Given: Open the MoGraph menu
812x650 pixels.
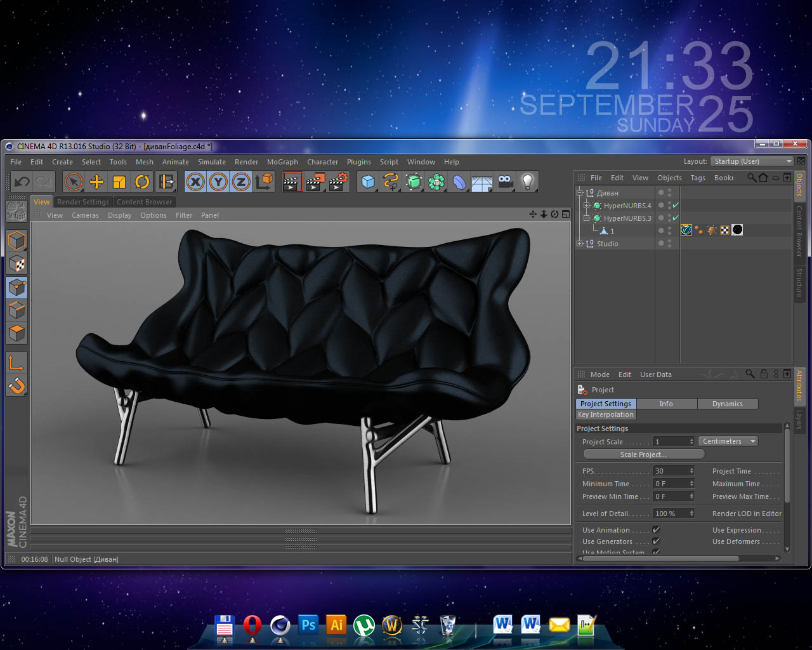Looking at the screenshot, I should tap(282, 162).
